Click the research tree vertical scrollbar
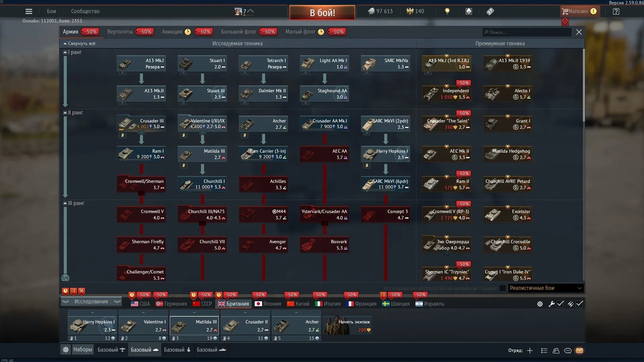This screenshot has height=362, width=644. [584, 85]
